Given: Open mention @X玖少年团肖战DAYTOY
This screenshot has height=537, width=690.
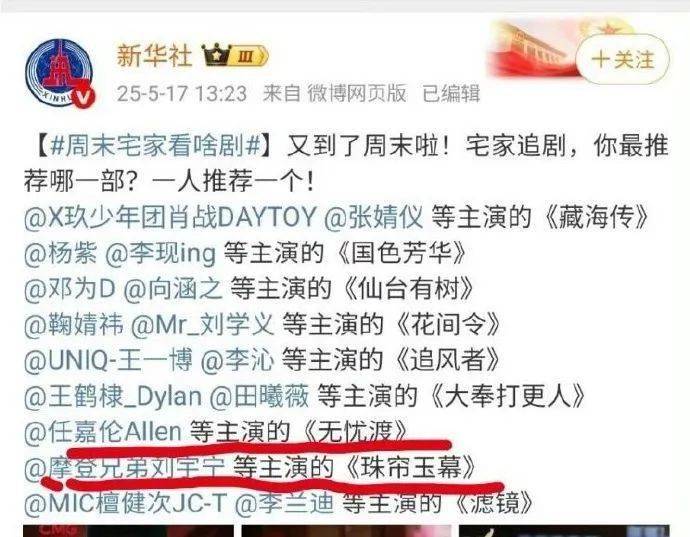Looking at the screenshot, I should [170, 217].
